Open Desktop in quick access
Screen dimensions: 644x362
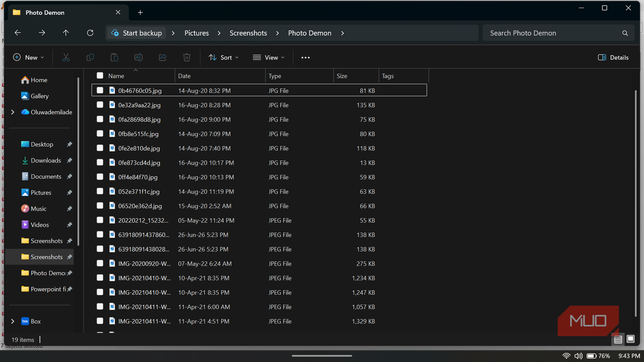37,144
